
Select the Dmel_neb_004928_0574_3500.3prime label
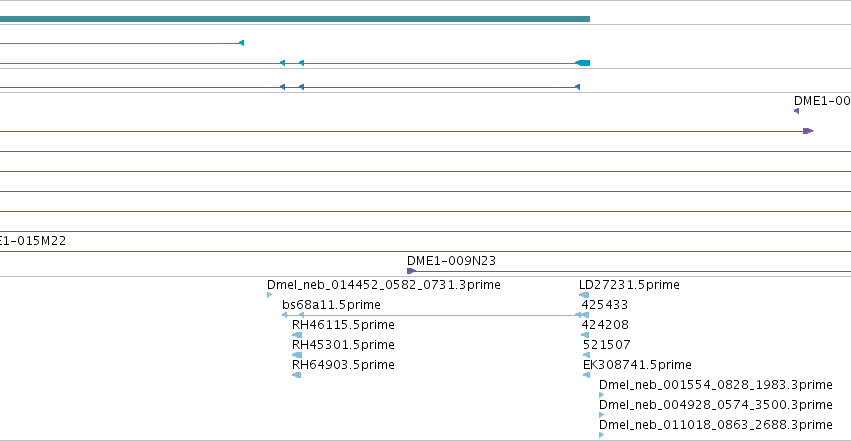(716, 405)
